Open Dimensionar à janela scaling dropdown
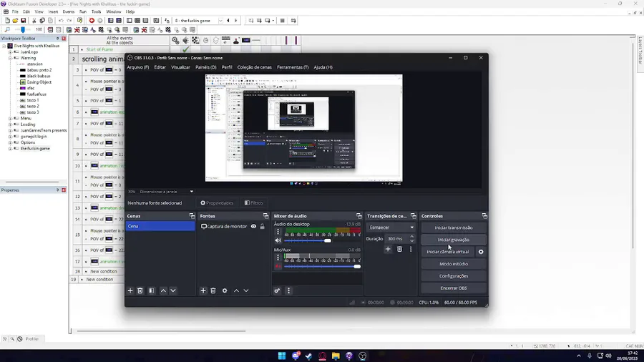644x362 pixels. pos(166,192)
